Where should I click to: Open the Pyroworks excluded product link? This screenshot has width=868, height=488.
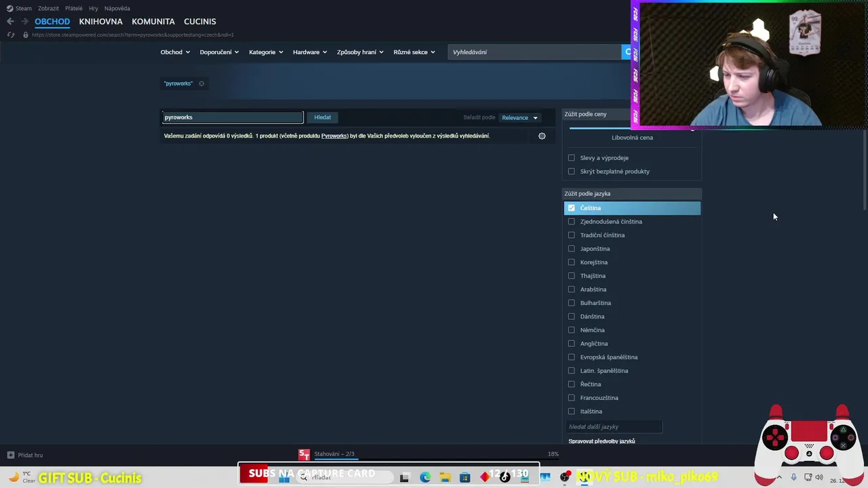334,136
